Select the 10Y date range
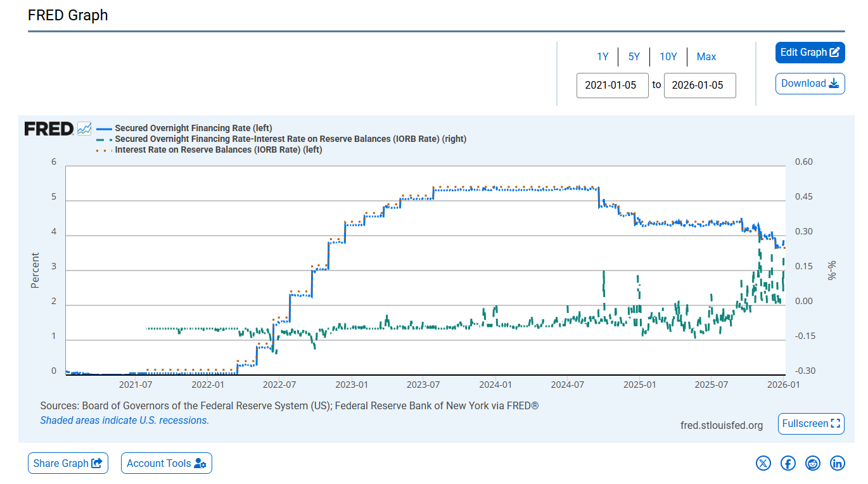The image size is (868, 484). (x=668, y=56)
